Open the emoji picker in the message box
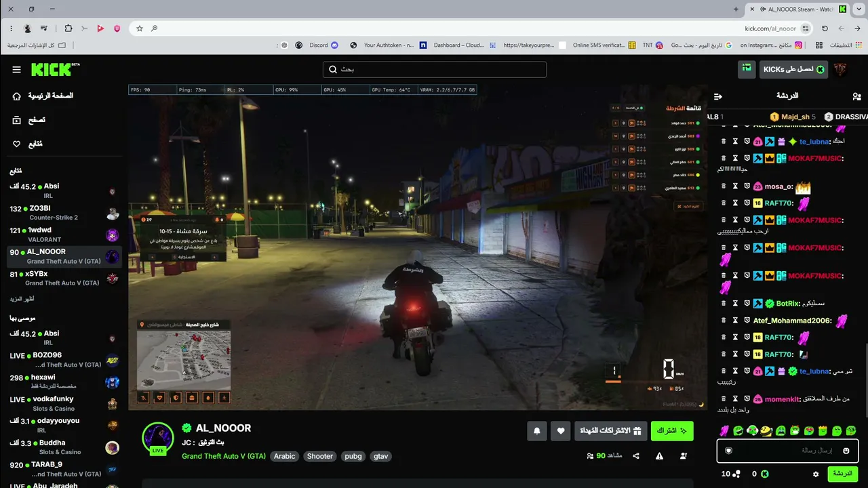This screenshot has height=488, width=868. [846, 451]
